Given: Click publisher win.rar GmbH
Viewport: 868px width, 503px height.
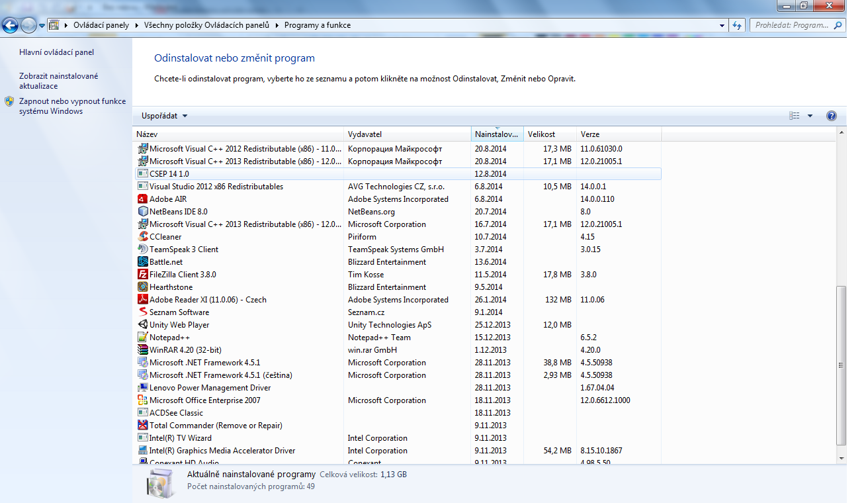Looking at the screenshot, I should click(372, 350).
